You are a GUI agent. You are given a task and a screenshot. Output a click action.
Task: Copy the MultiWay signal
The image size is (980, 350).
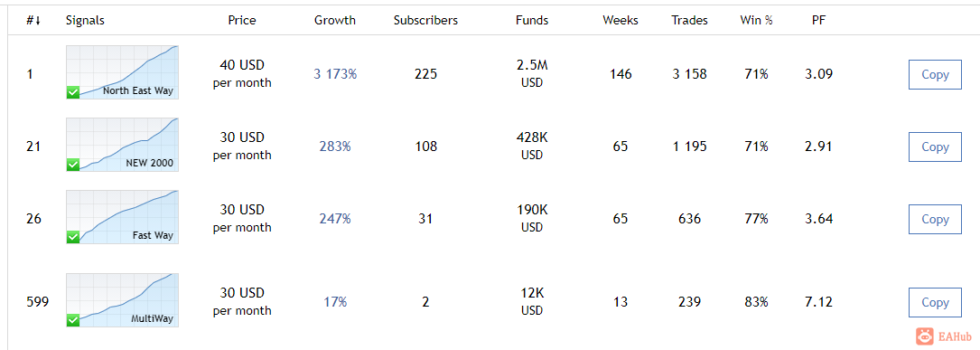[x=935, y=302]
